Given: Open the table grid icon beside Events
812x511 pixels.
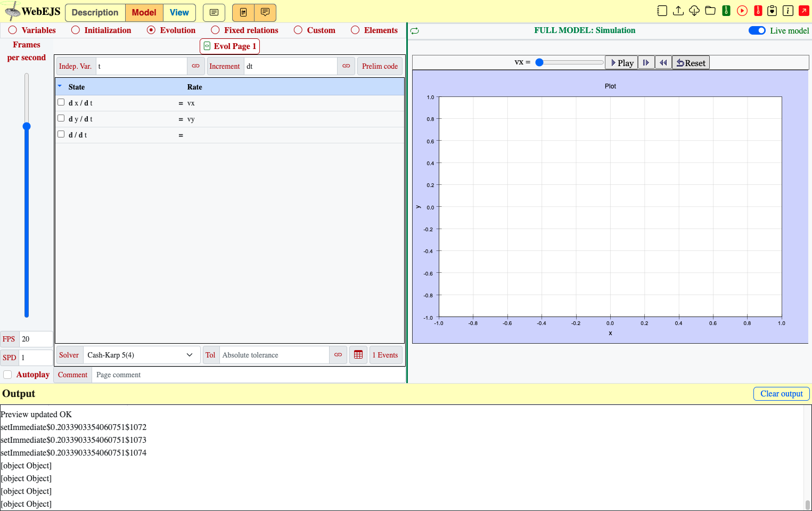Looking at the screenshot, I should tap(358, 355).
